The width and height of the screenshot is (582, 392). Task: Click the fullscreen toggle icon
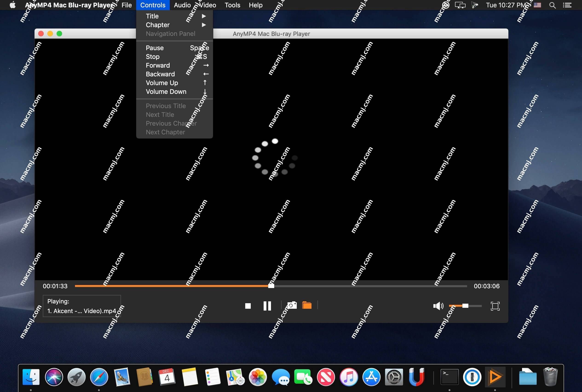coord(495,305)
